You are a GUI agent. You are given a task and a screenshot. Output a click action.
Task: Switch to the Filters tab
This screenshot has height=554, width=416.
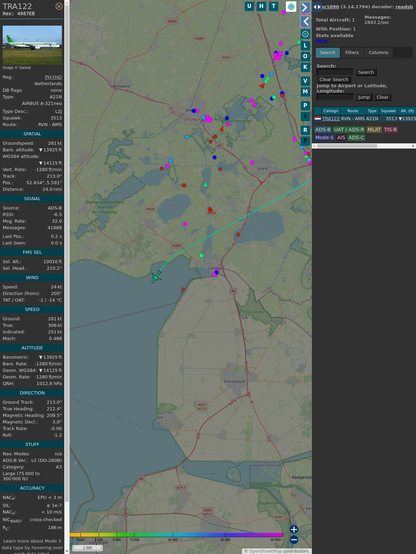point(352,53)
